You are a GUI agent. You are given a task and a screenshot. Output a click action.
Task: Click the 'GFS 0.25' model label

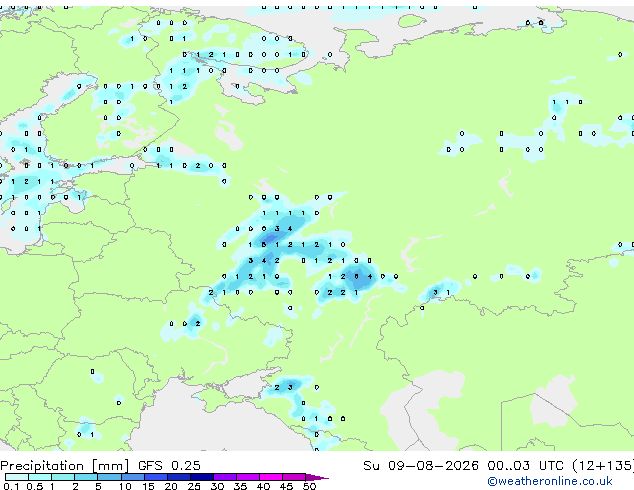(169, 466)
